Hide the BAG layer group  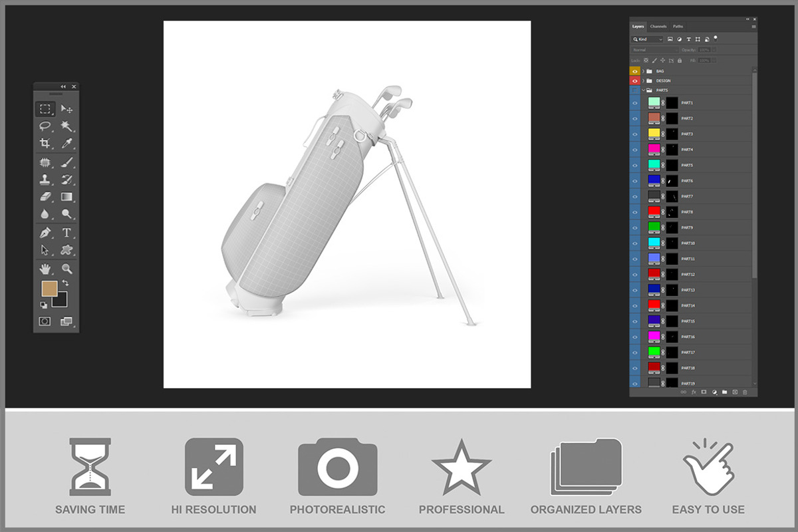635,71
